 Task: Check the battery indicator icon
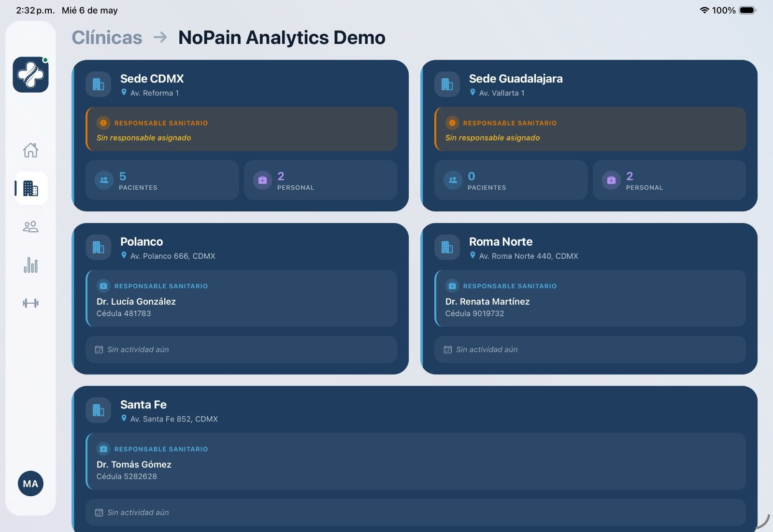point(747,10)
